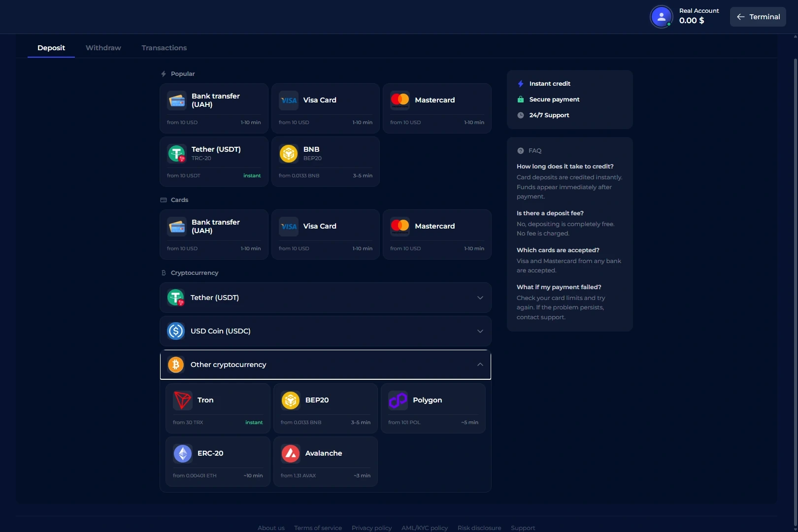Image resolution: width=798 pixels, height=532 pixels.
Task: Click the Popular section lightning icon
Action: click(x=164, y=74)
